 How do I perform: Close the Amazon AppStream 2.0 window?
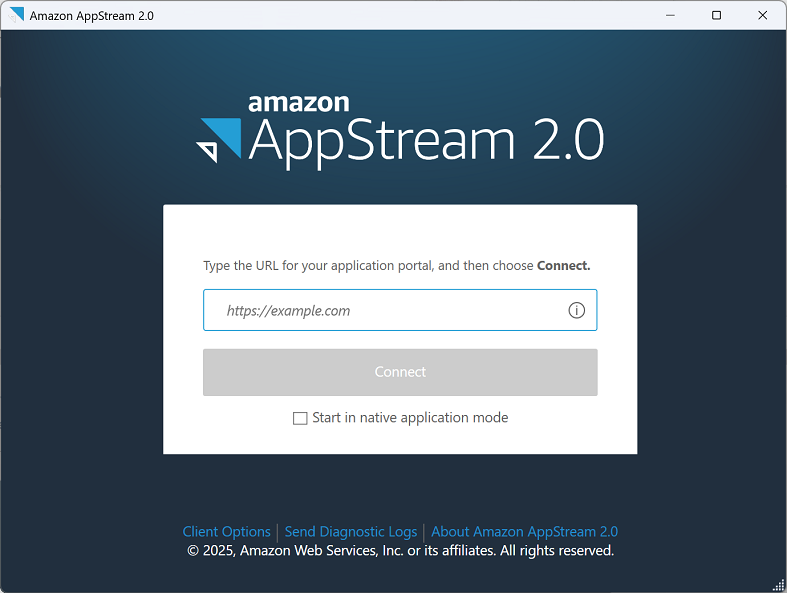click(763, 15)
